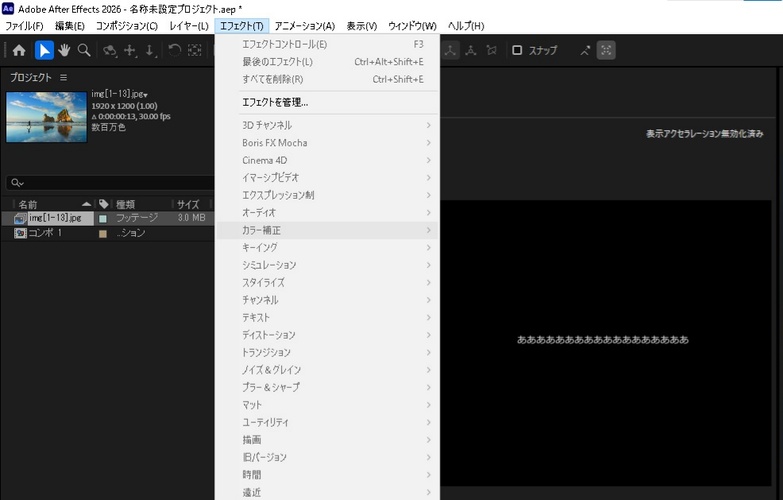The image size is (783, 500).
Task: Open the 表示(V) menu
Action: [362, 26]
